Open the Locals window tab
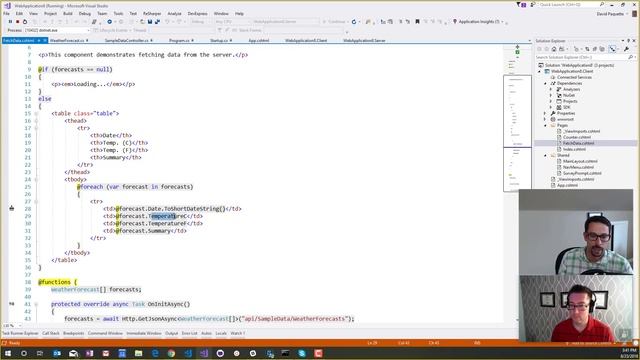 [221, 333]
